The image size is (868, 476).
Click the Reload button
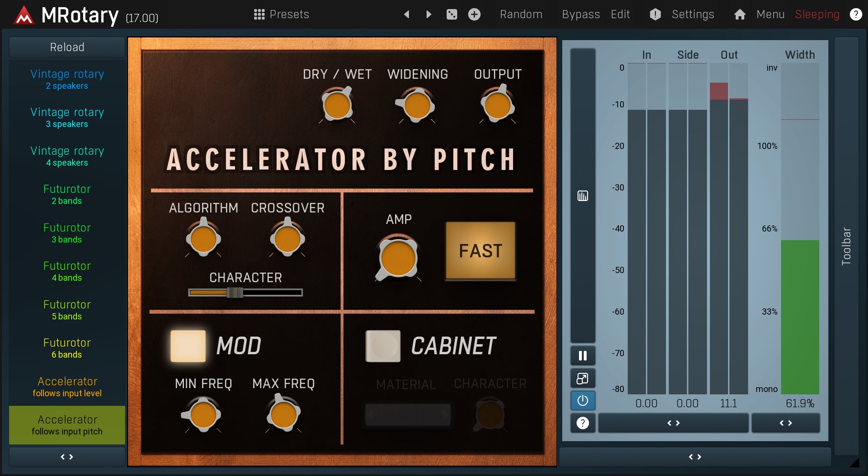coord(67,47)
